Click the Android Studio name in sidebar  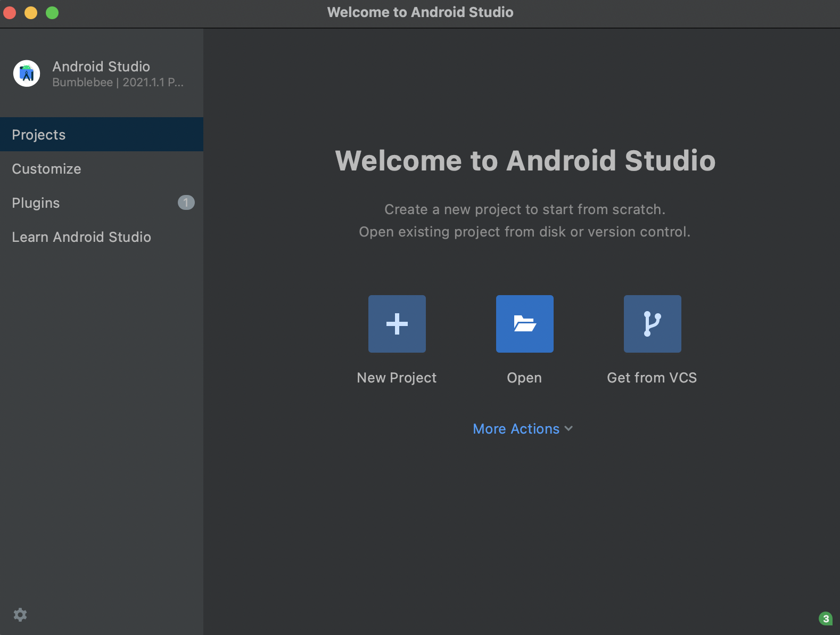101,67
